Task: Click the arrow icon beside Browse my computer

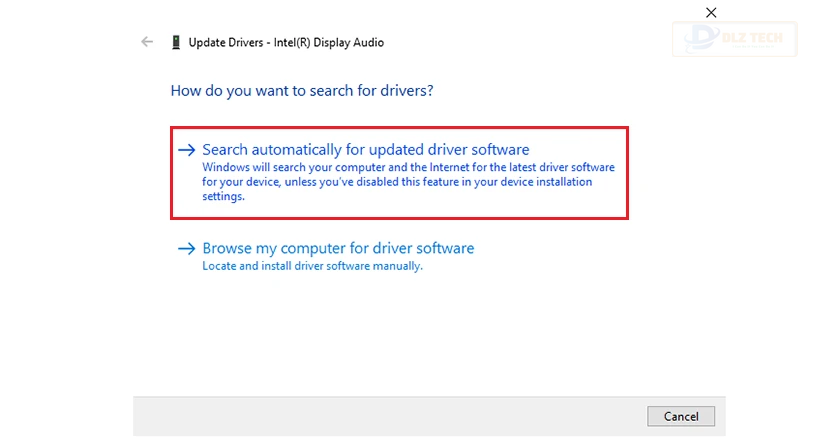Action: tap(186, 248)
